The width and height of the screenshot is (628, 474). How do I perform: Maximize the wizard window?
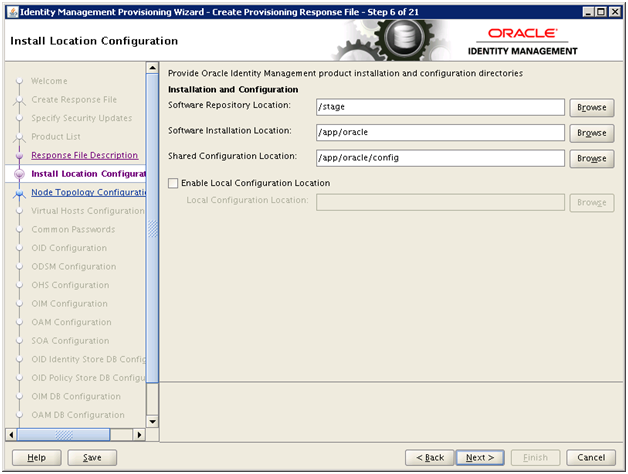(601, 12)
